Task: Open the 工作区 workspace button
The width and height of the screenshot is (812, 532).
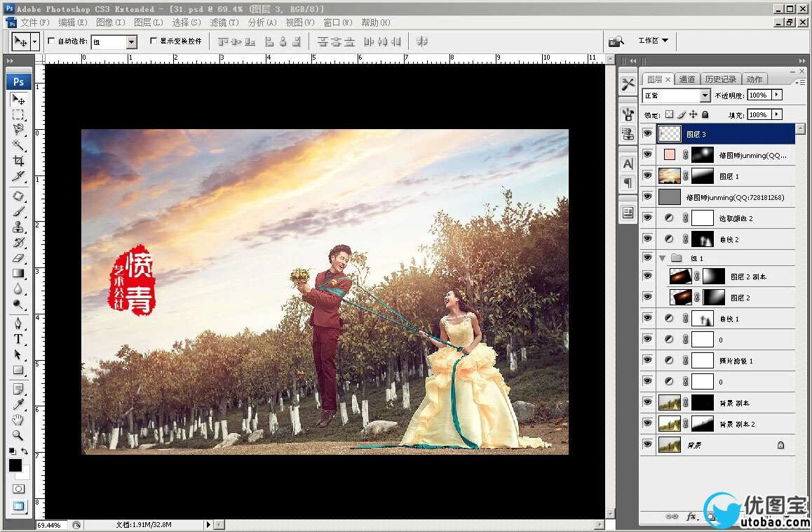Action: tap(653, 41)
